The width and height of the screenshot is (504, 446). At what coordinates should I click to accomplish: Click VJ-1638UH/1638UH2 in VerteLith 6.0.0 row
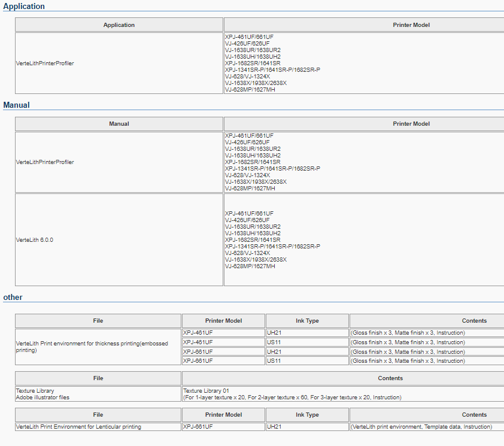253,233
